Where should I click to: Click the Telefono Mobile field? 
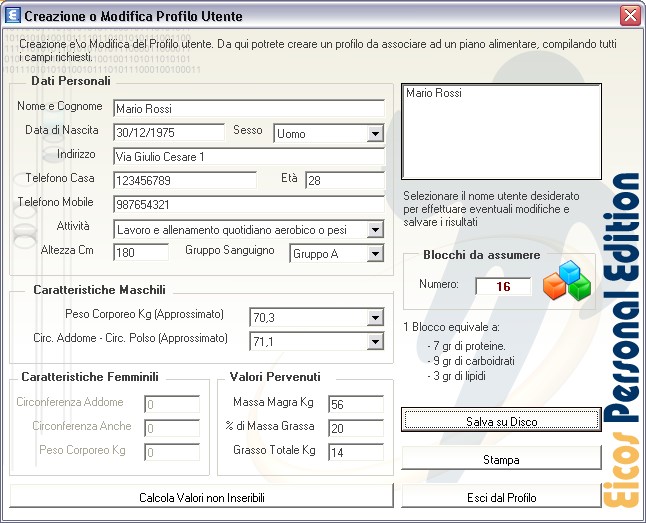point(249,204)
